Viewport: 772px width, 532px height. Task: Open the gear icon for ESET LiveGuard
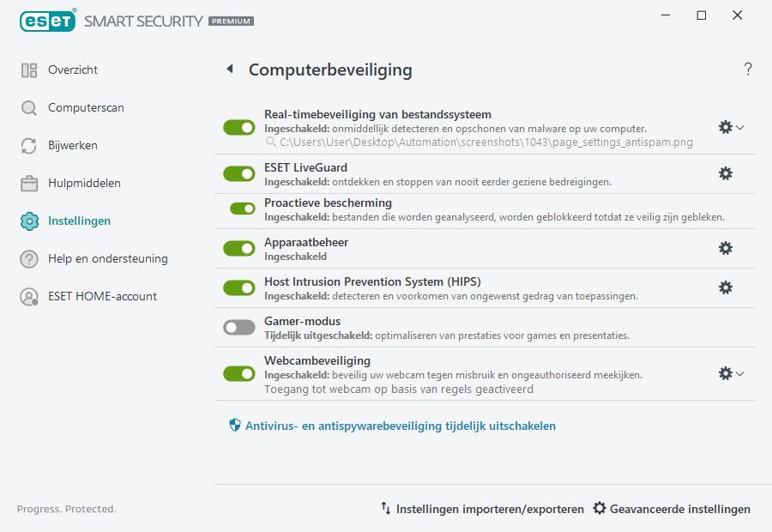(726, 173)
